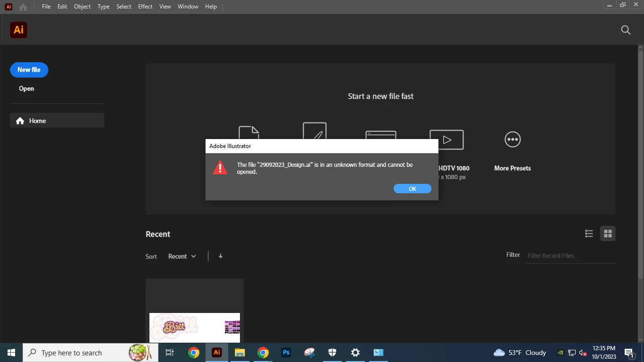644x362 pixels.
Task: Open More Presets ellipsis icon
Action: (512, 140)
